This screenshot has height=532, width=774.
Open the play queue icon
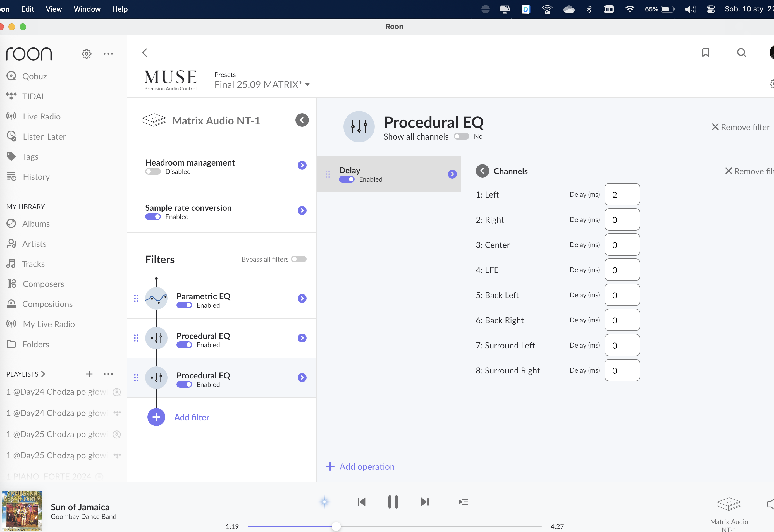click(463, 502)
